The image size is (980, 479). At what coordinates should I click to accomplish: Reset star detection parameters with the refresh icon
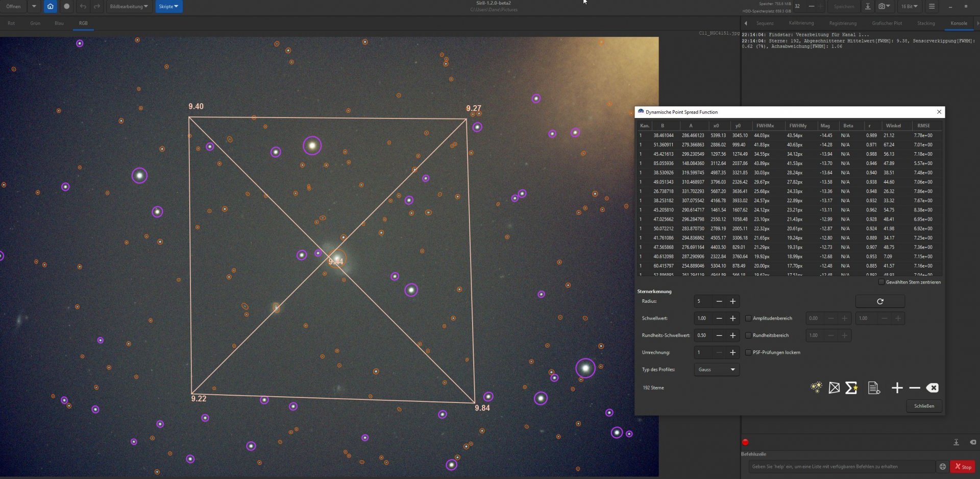(x=880, y=301)
